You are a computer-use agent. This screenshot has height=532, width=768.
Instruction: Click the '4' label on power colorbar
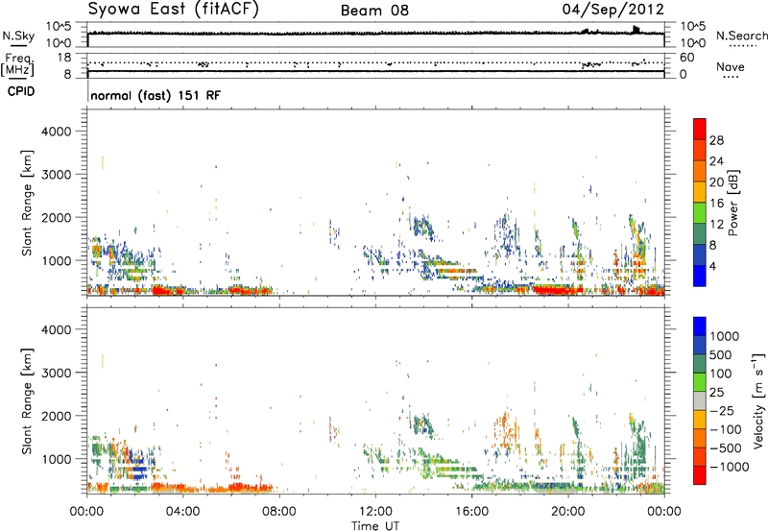712,267
